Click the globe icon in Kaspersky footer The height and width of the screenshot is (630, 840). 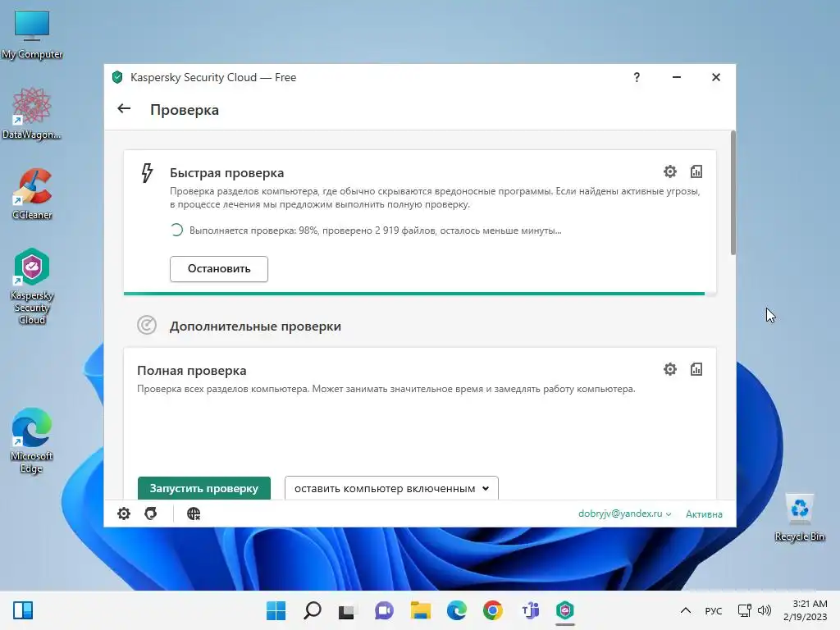point(194,514)
